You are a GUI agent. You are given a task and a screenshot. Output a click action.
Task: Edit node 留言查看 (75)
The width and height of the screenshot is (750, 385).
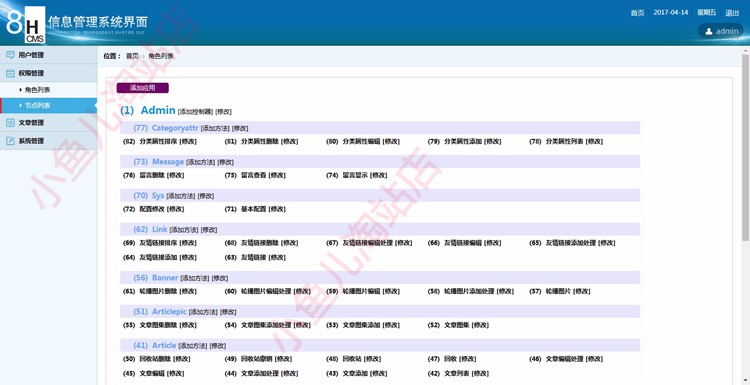coord(277,176)
